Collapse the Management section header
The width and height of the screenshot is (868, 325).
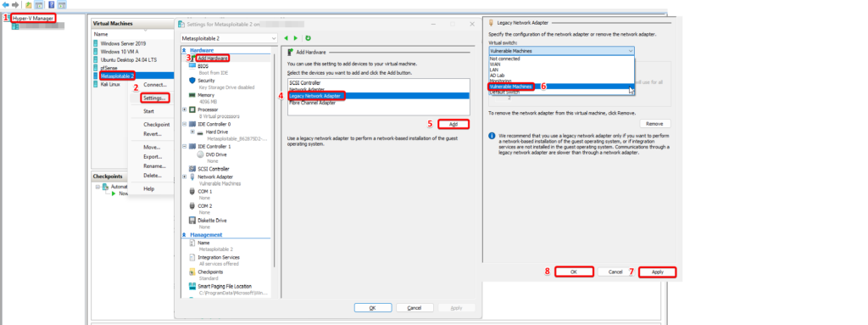tap(184, 234)
